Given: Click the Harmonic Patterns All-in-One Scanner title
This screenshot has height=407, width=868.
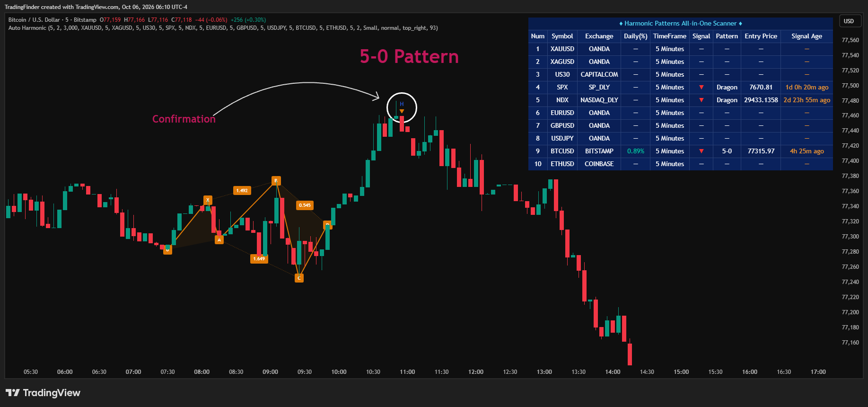Looking at the screenshot, I should [x=681, y=23].
